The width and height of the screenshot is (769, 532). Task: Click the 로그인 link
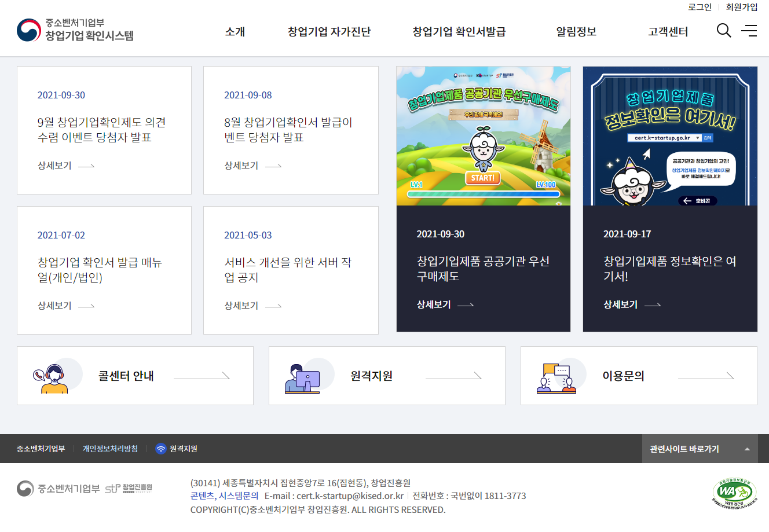click(700, 8)
